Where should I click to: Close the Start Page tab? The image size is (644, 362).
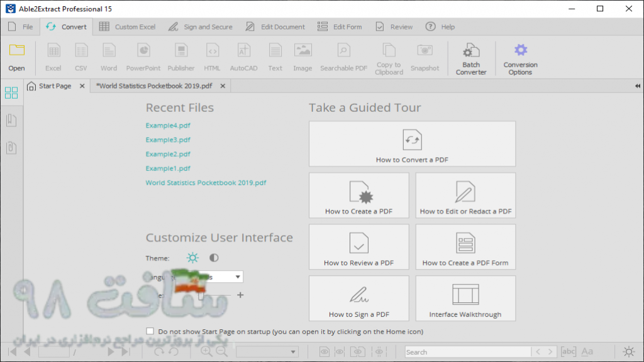coord(82,85)
